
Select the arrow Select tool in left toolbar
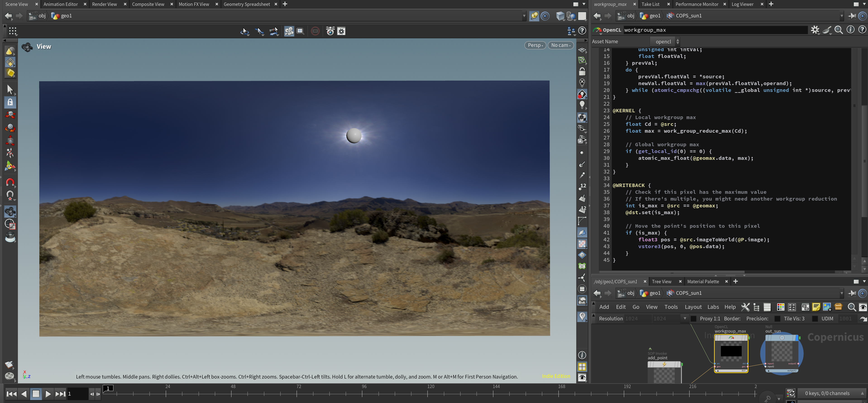10,90
